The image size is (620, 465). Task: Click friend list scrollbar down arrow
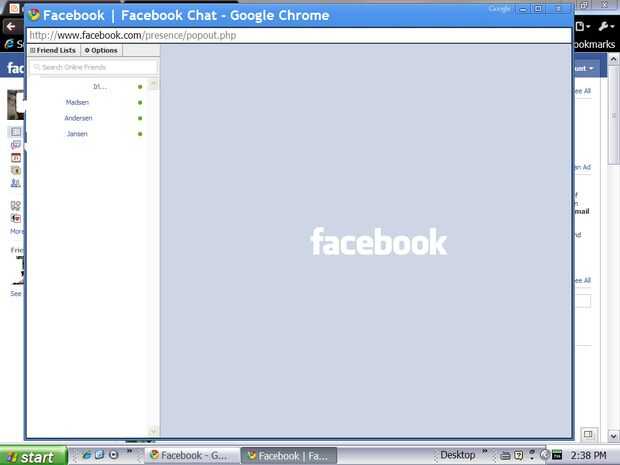click(x=153, y=430)
